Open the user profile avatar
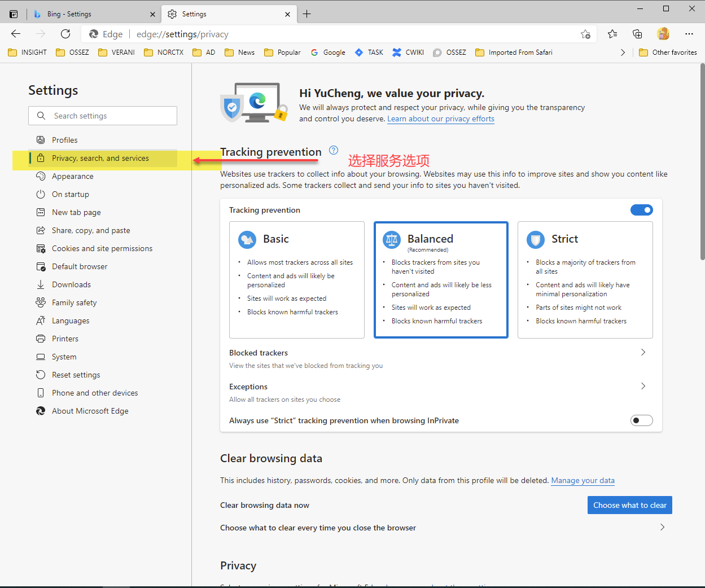 [x=663, y=34]
